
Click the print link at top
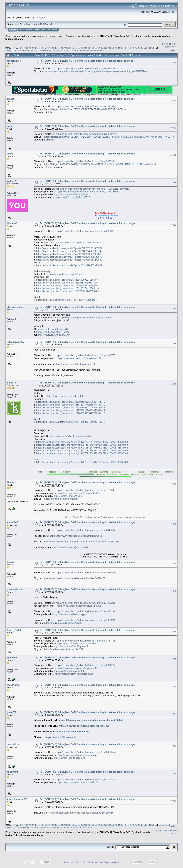[173, 51]
